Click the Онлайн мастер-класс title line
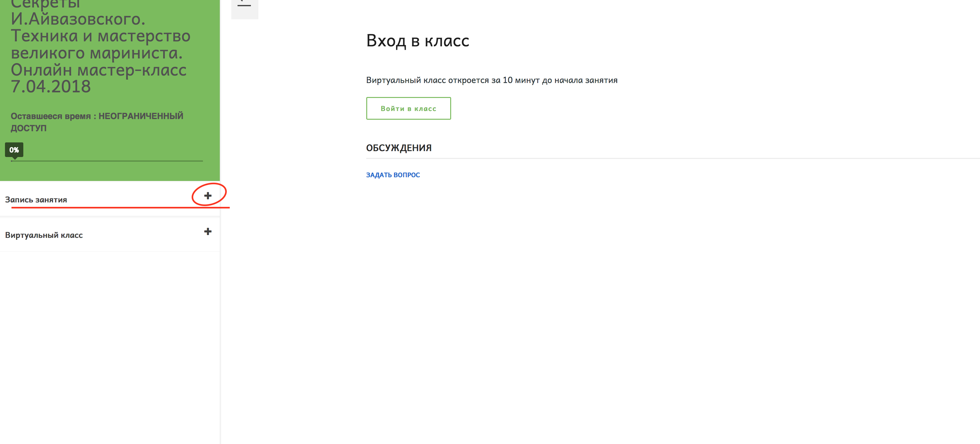 pyautogui.click(x=99, y=70)
